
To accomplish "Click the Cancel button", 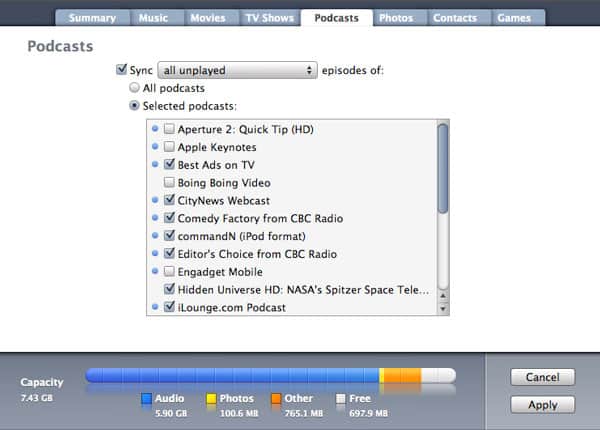I will [x=543, y=377].
